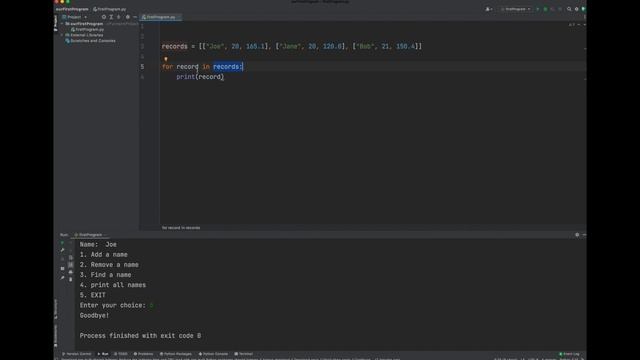
Task: Toggle the vertical Project tool window tab
Action: coord(56,24)
